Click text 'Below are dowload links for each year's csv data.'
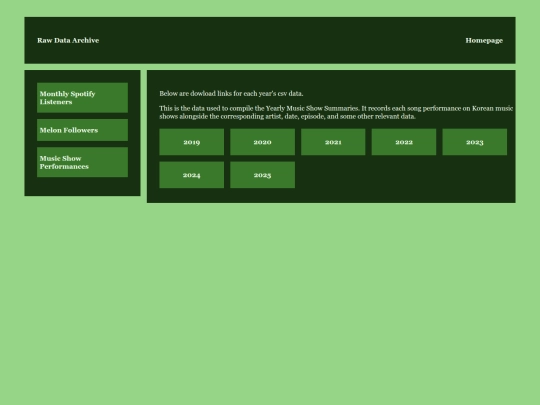The height and width of the screenshot is (405, 540). (x=231, y=94)
